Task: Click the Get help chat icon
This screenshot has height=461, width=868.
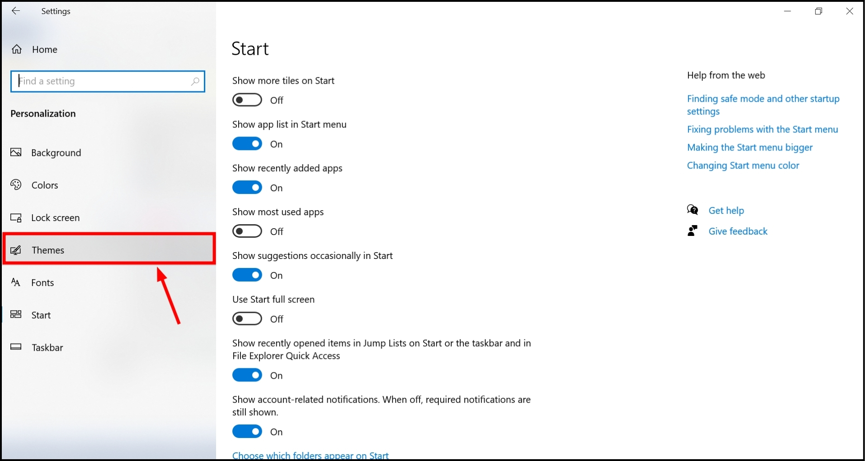Action: click(693, 210)
